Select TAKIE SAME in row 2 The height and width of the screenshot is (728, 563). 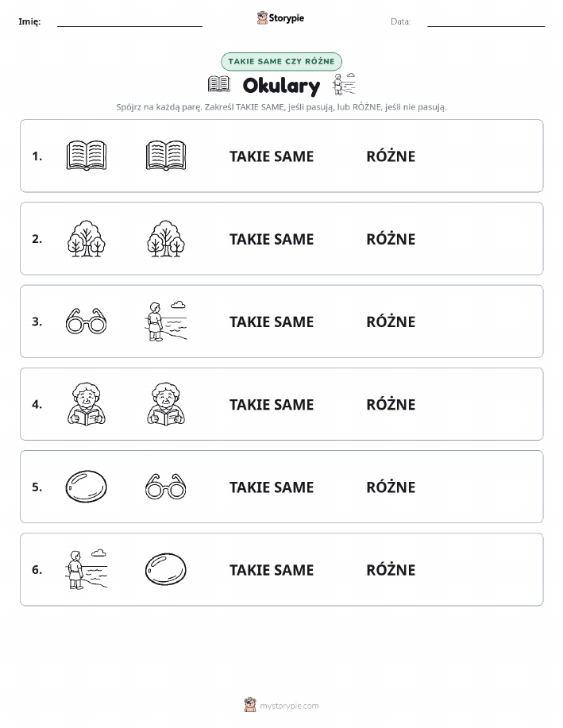pyautogui.click(x=272, y=239)
